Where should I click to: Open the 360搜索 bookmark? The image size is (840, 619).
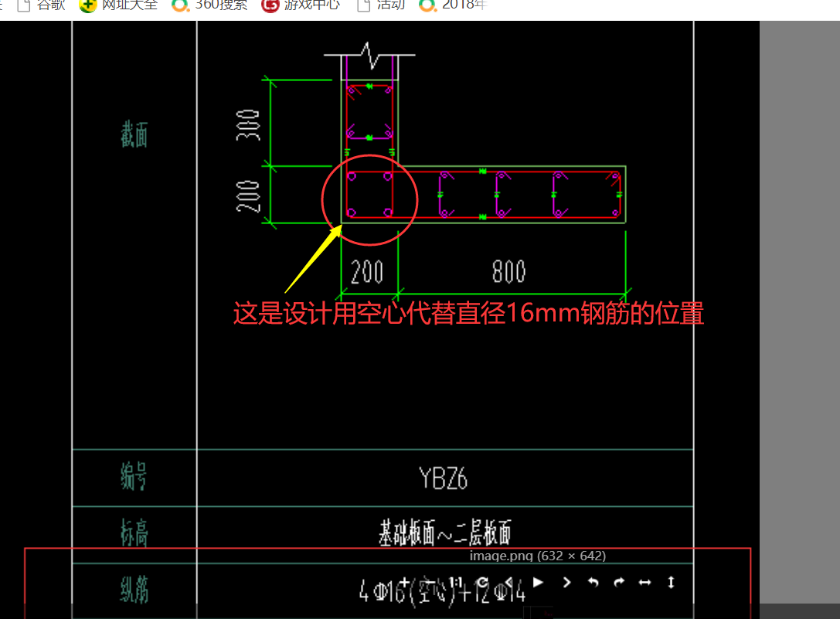click(209, 5)
